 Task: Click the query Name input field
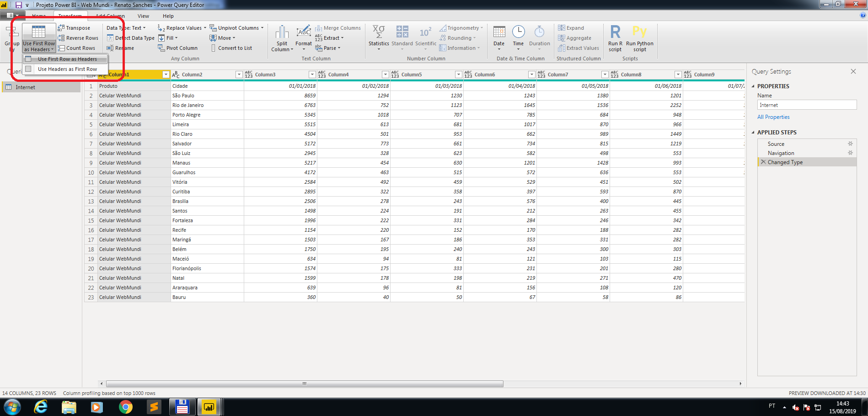(x=807, y=105)
